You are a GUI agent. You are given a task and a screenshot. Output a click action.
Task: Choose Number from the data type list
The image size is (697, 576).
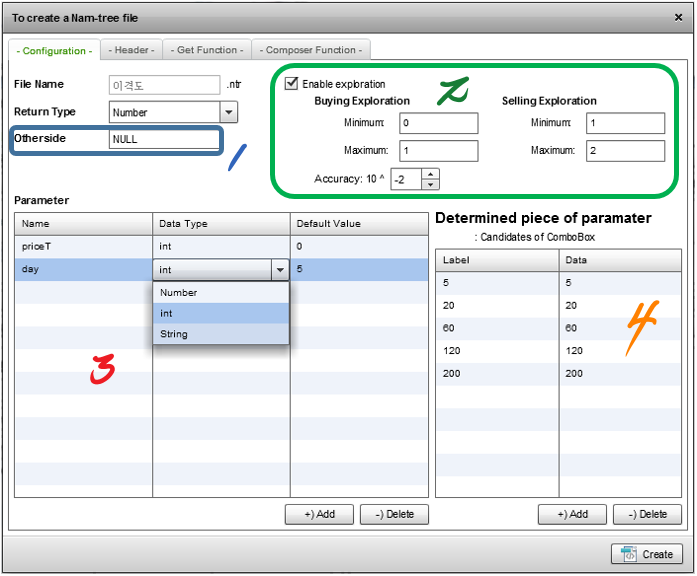point(179,293)
